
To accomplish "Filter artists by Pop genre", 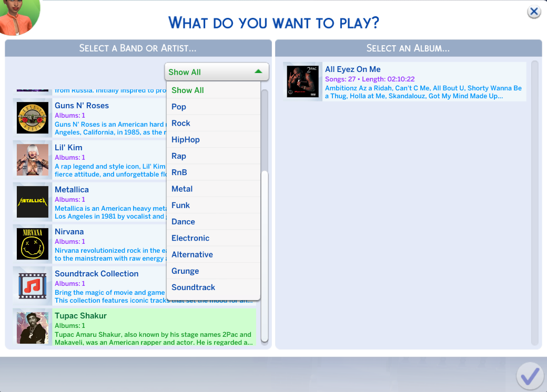I will click(x=214, y=107).
